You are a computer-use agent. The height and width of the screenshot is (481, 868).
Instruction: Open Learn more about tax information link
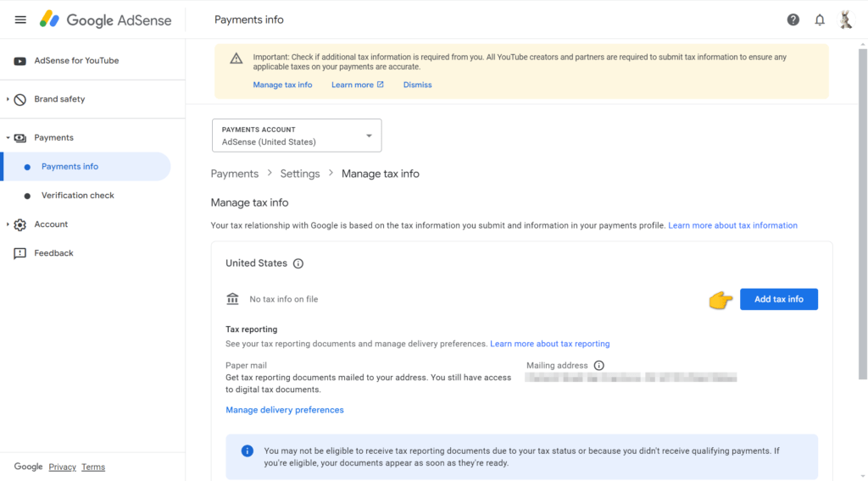coord(733,225)
